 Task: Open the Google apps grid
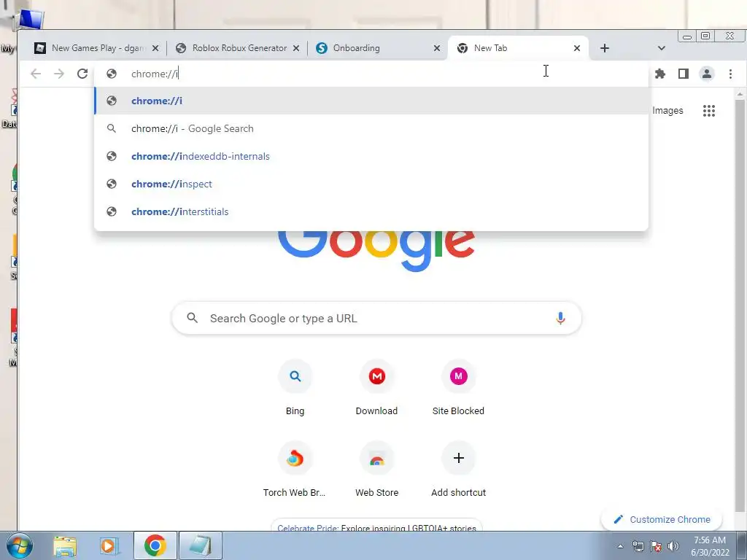709,111
